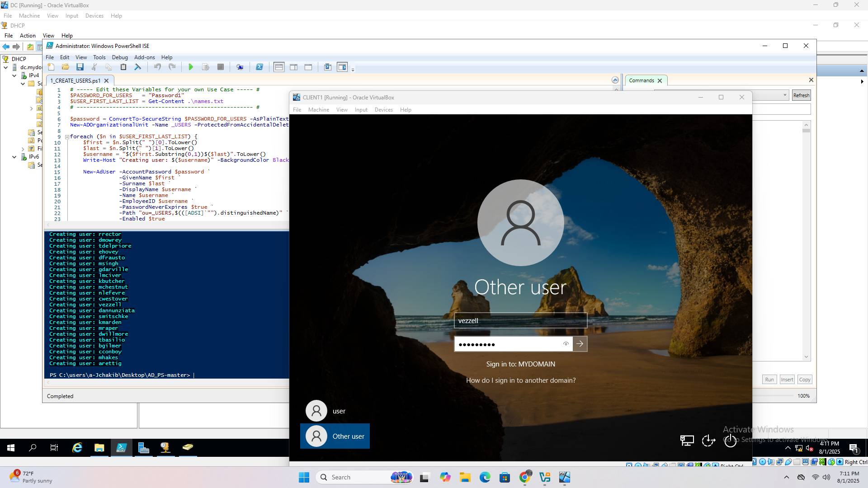Click the New Script icon in ISE toolbar
Image resolution: width=868 pixels, height=488 pixels.
[x=51, y=67]
